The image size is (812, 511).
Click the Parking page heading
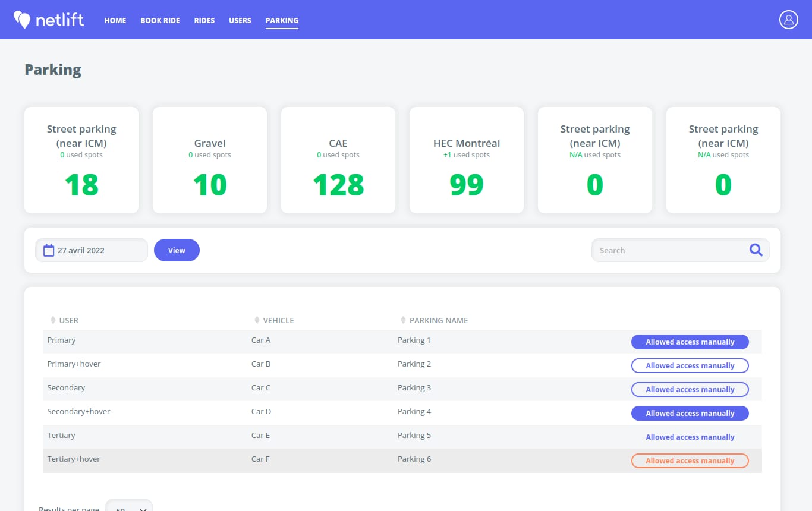(x=53, y=70)
